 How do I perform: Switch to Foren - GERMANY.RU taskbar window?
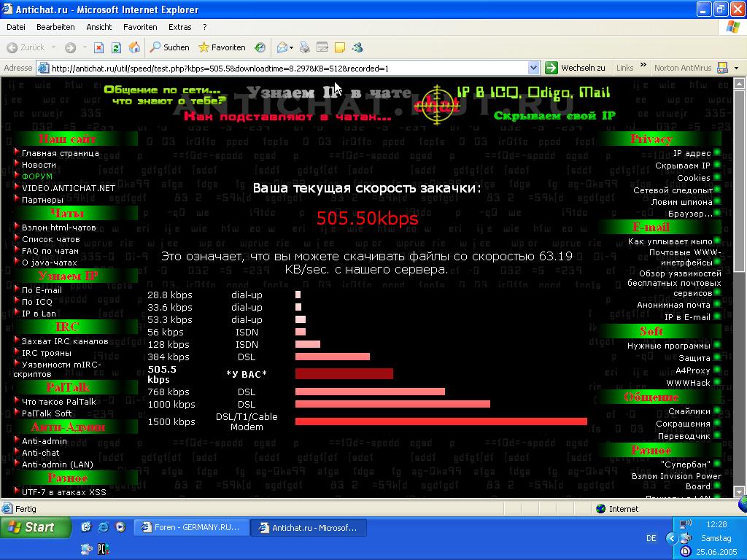192,528
